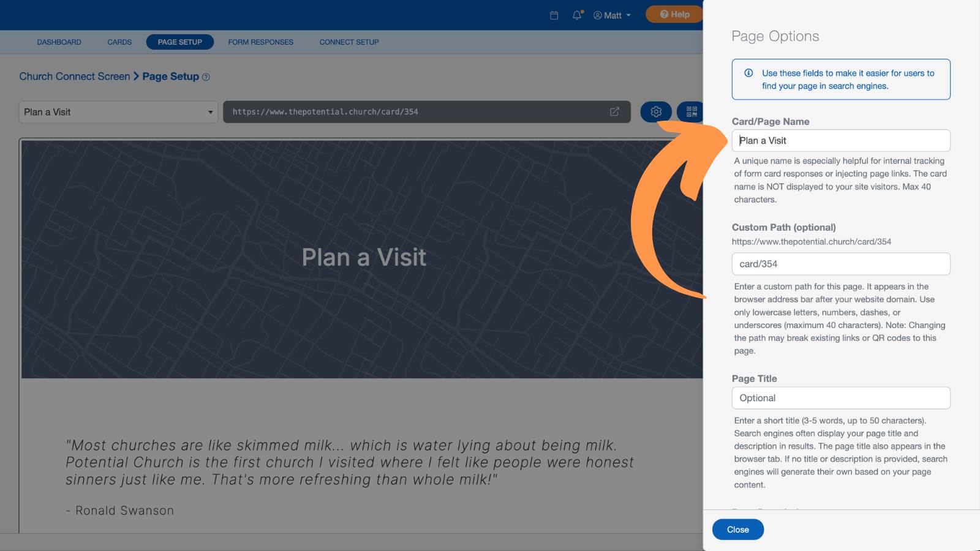Click the info icon in the tip box

[748, 73]
